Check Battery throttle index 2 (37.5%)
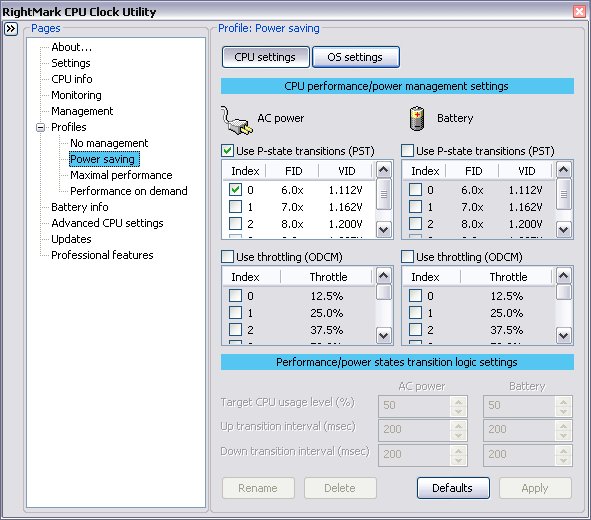 tap(415, 329)
